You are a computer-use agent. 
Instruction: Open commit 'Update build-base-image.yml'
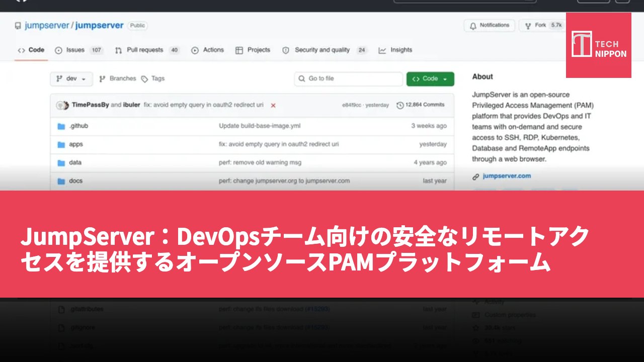(x=260, y=126)
